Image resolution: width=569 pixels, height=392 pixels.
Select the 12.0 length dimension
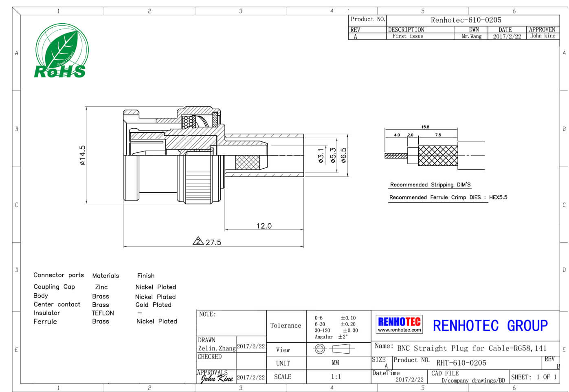[264, 226]
